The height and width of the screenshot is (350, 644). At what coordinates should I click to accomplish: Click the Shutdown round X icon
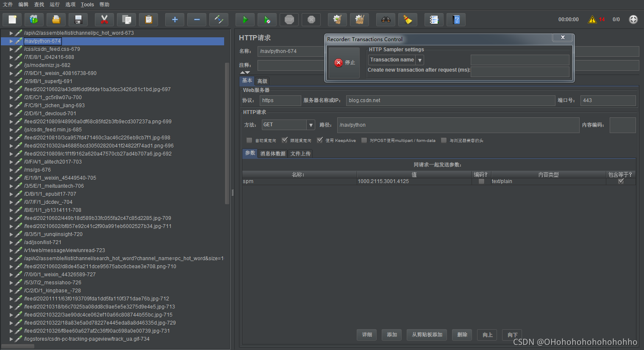pos(311,19)
